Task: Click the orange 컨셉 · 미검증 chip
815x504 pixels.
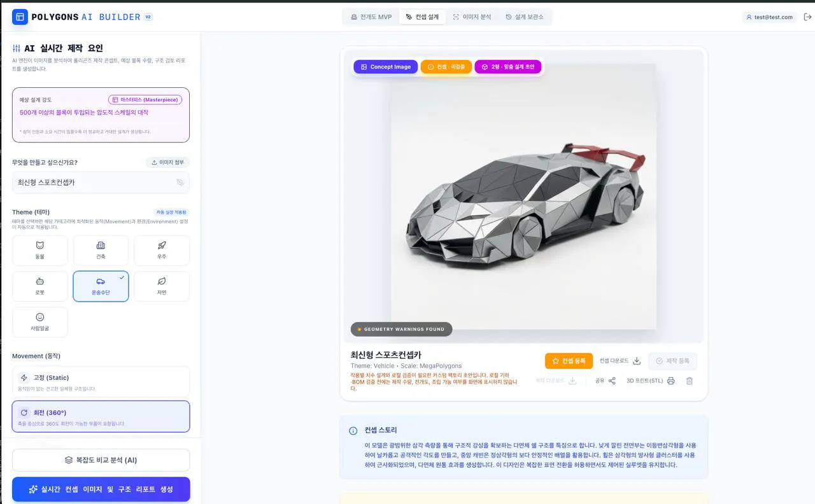Action: [x=446, y=67]
